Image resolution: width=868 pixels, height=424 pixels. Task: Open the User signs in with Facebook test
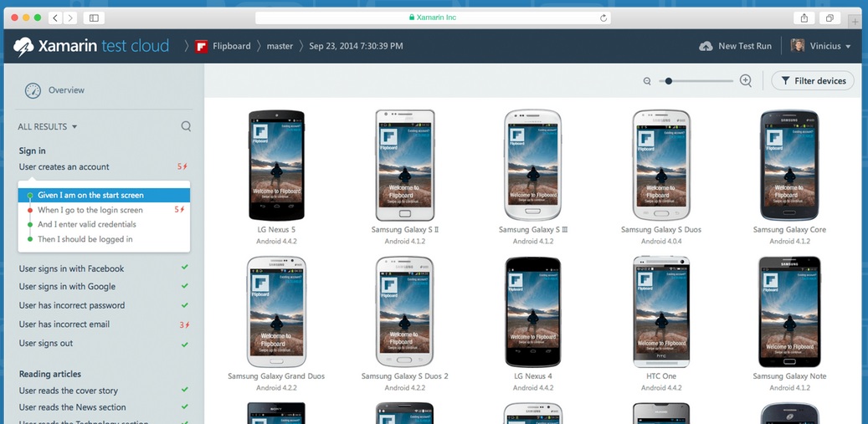(71, 268)
